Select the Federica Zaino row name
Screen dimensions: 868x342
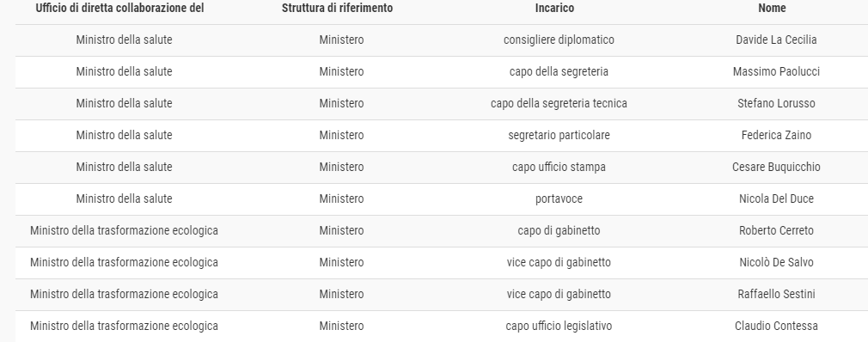point(776,135)
